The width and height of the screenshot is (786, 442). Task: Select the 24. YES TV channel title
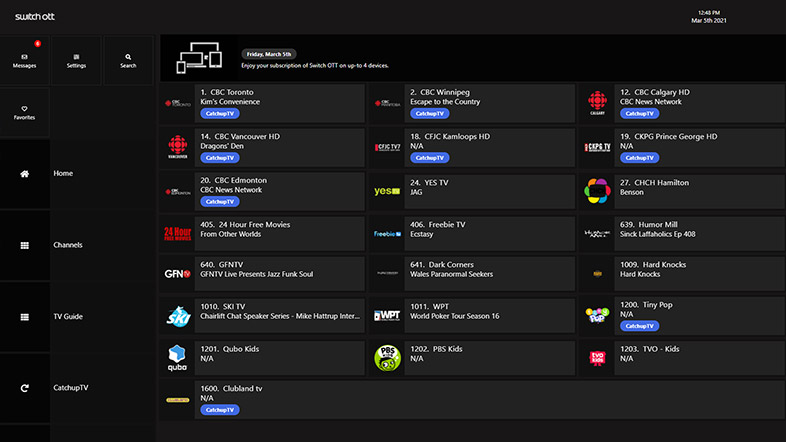tap(429, 183)
